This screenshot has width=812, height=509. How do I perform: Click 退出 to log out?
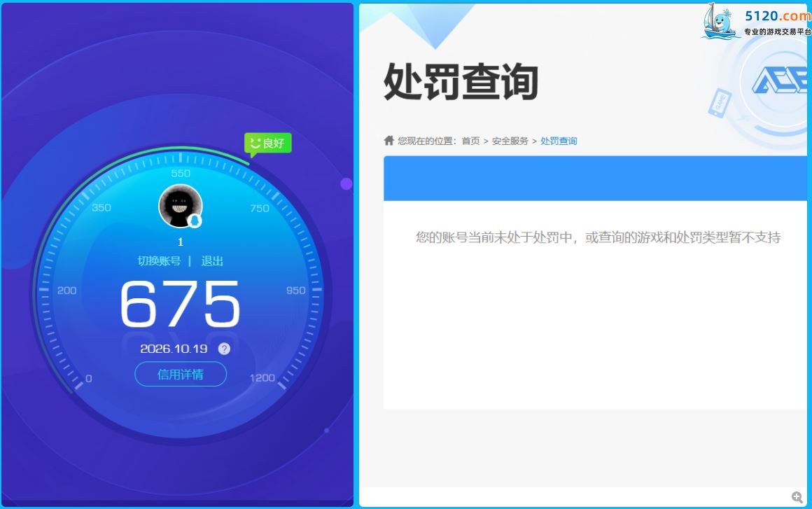coord(212,261)
